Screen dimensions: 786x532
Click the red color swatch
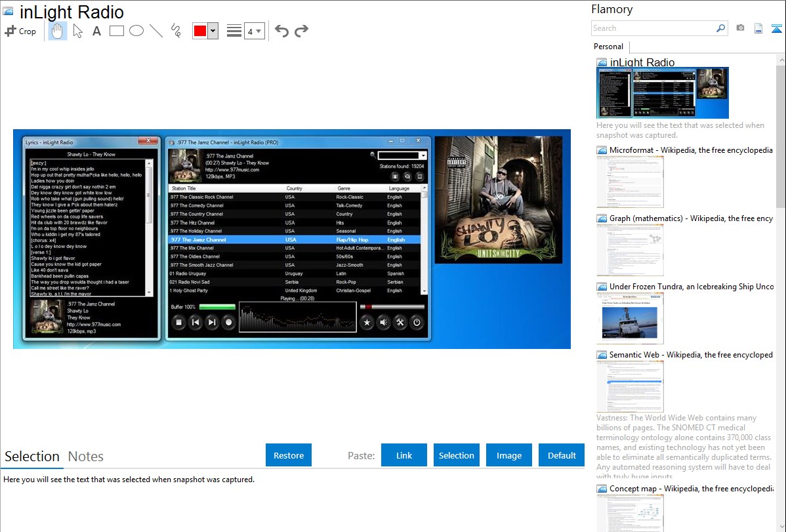tap(200, 31)
